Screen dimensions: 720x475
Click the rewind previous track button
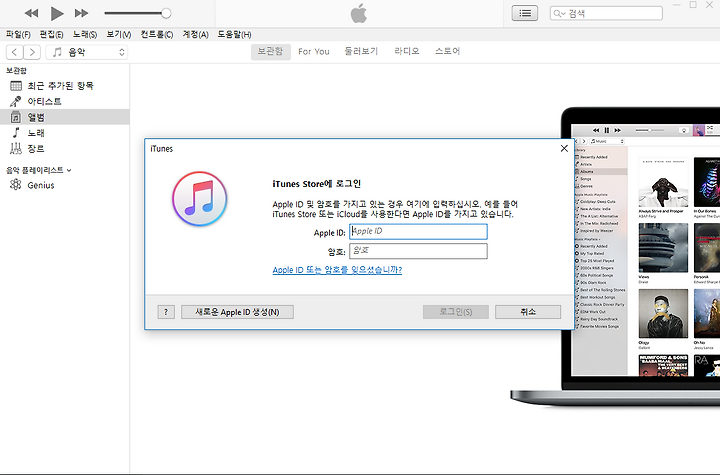(x=31, y=13)
